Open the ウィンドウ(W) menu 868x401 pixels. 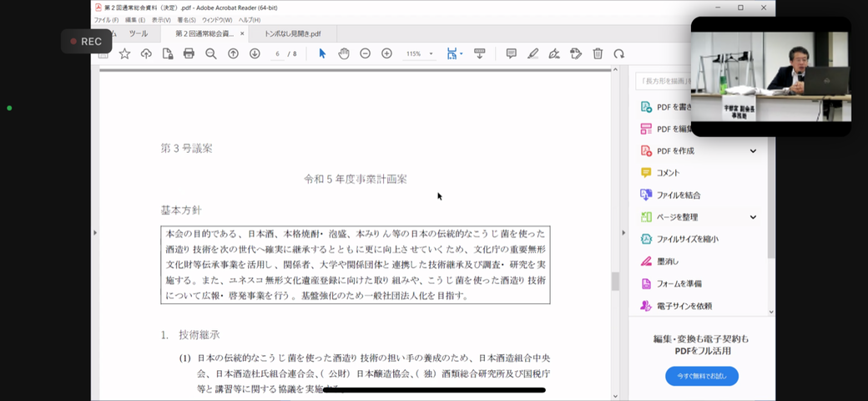[217, 20]
